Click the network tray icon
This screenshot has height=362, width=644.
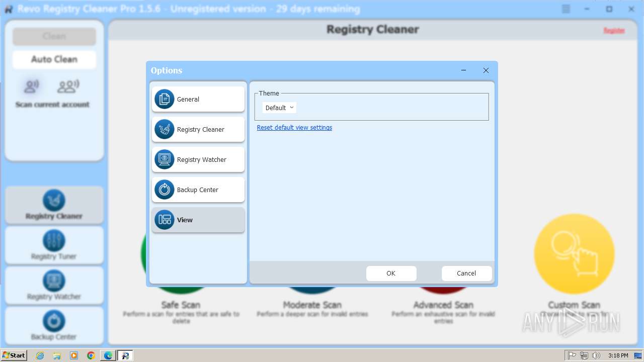point(584,355)
